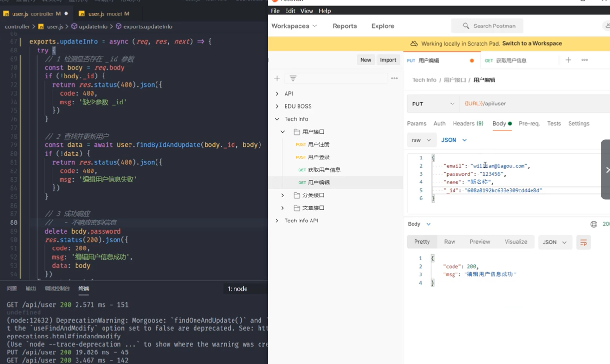
Task: Create new collection with plus icon
Action: pos(277,78)
